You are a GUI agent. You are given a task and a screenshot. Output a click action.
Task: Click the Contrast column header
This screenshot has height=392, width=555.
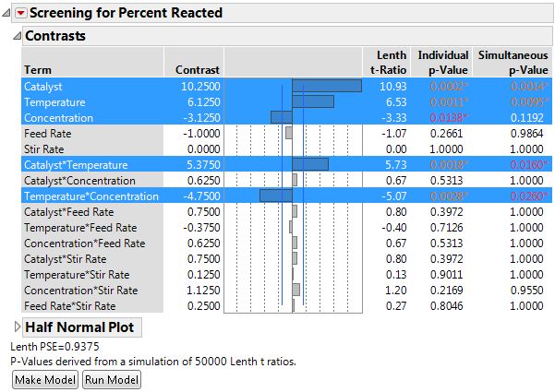tap(198, 69)
